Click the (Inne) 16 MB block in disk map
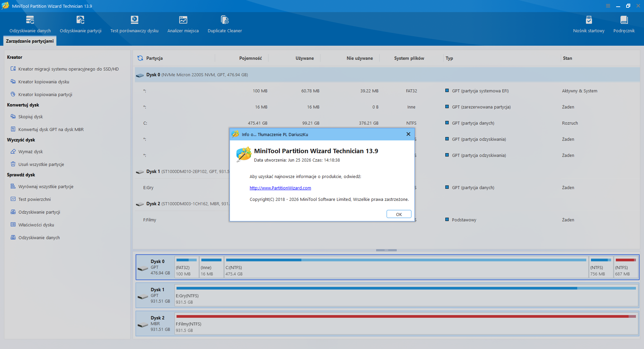The height and width of the screenshot is (349, 644). click(211, 267)
